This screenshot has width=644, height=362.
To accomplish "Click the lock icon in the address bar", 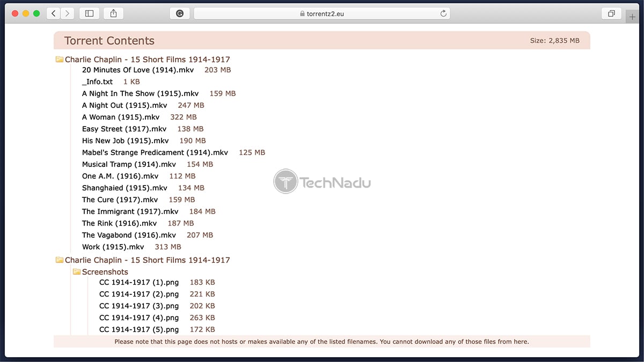I will point(302,14).
